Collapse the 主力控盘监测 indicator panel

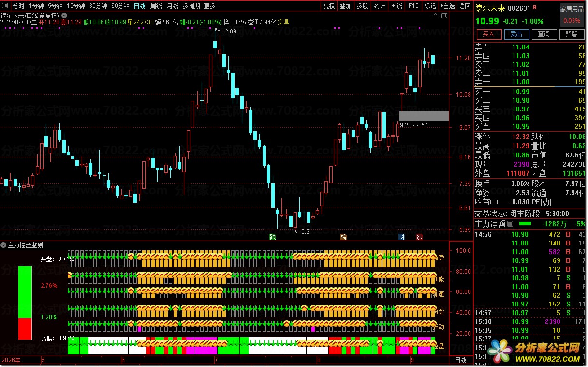4,245
